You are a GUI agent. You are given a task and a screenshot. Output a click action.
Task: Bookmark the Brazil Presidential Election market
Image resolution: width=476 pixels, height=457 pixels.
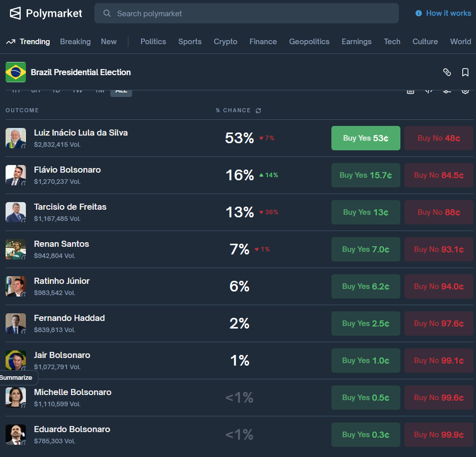coord(465,72)
